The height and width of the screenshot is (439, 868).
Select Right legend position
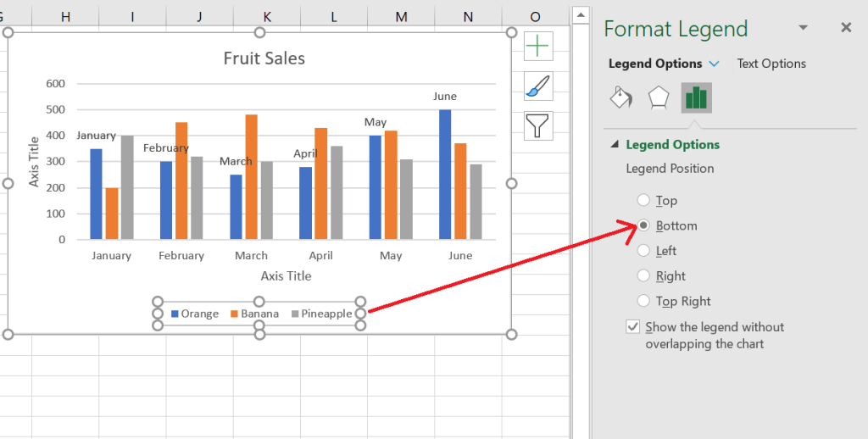tap(643, 275)
